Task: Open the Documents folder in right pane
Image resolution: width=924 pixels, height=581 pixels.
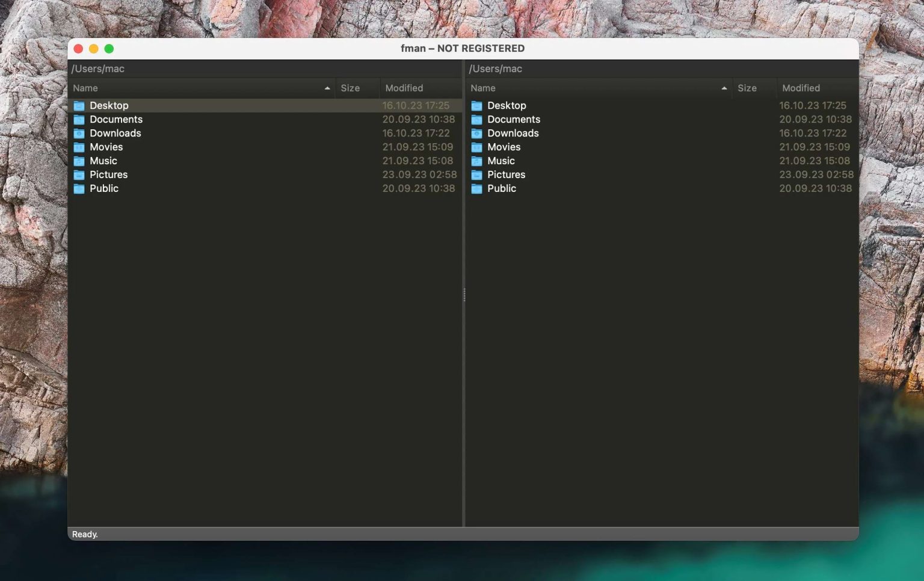Action: (x=514, y=119)
